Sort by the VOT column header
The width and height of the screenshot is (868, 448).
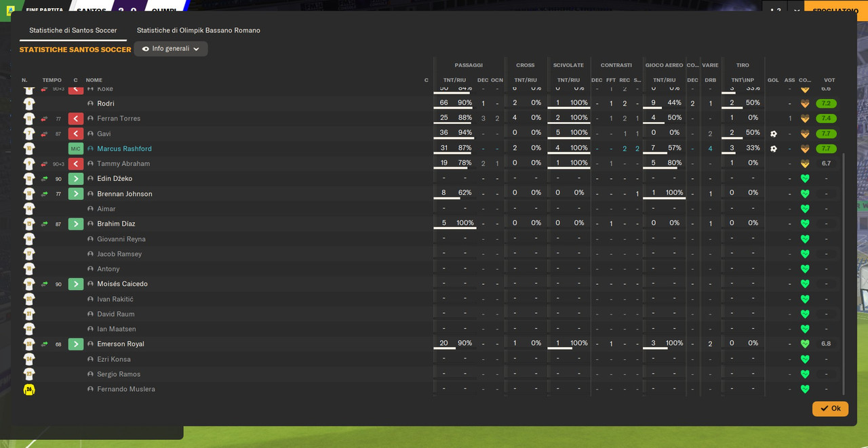tap(829, 80)
